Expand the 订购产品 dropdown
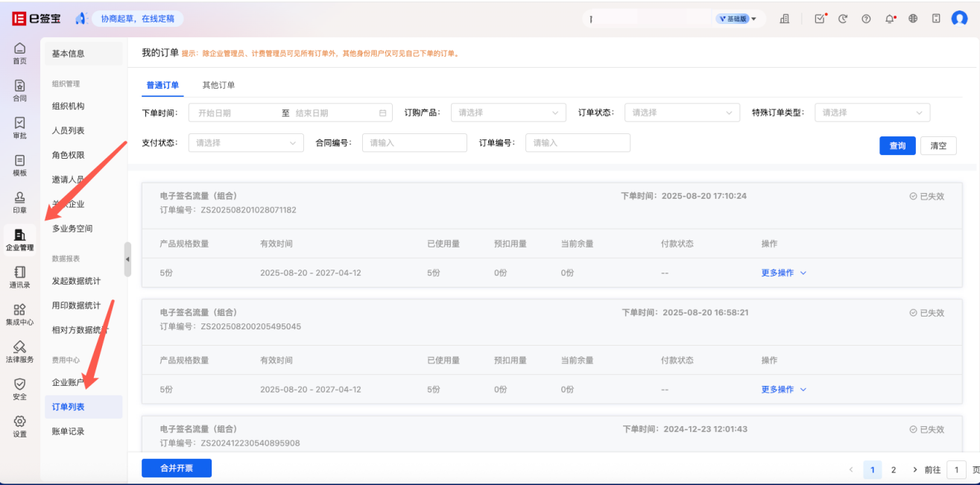 508,112
